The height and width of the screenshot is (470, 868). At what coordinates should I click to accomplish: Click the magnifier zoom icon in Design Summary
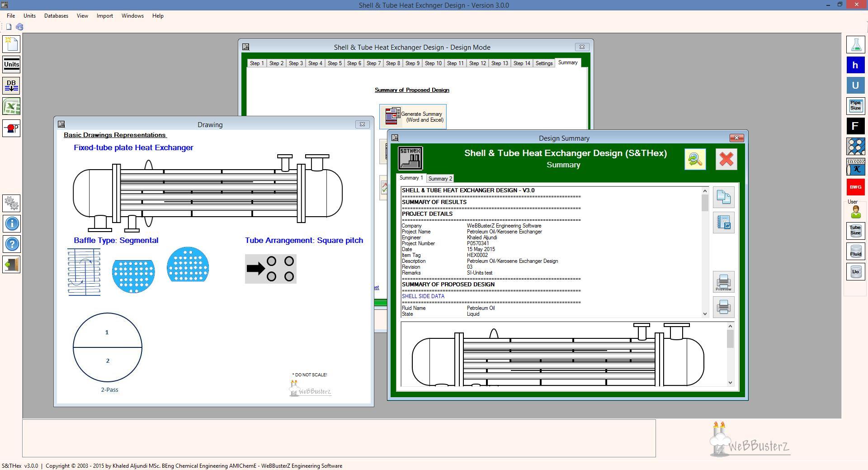coord(695,159)
